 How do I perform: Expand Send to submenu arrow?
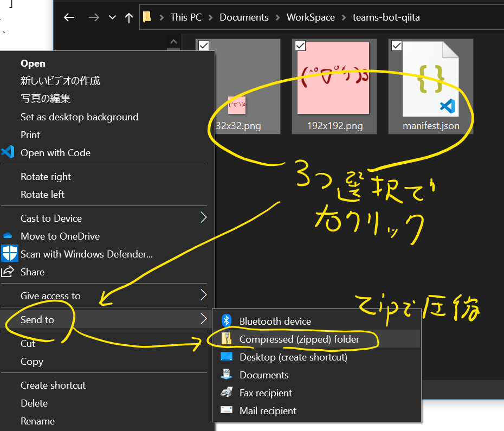point(203,318)
